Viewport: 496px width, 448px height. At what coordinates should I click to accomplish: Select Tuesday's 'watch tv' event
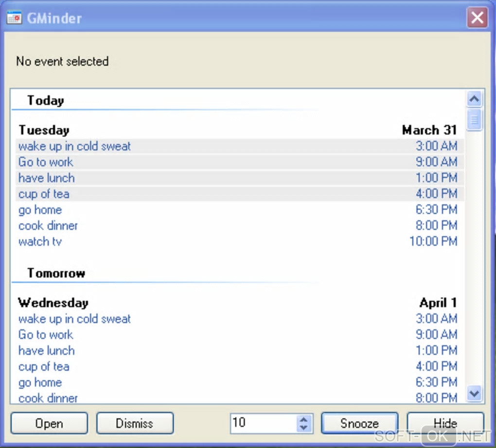coord(240,241)
